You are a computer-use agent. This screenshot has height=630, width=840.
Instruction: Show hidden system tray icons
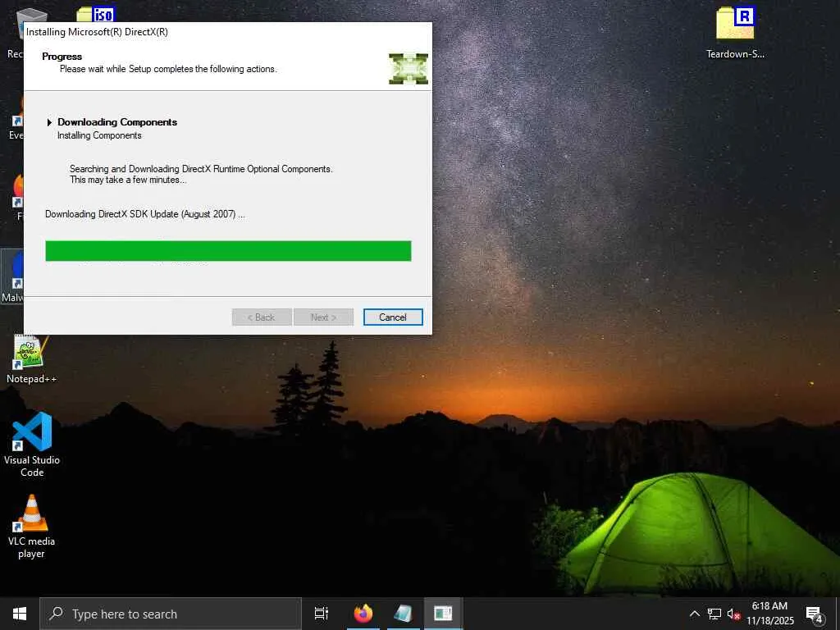point(694,614)
